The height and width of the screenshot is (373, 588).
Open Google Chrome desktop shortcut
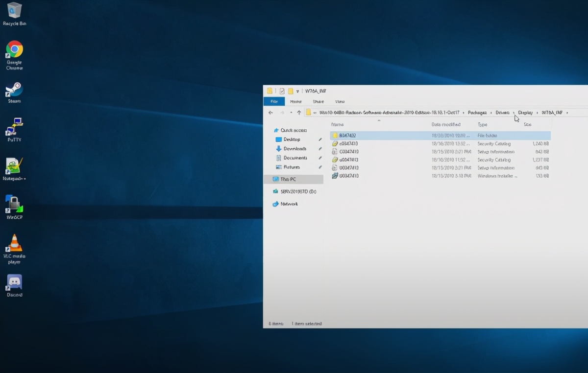[14, 50]
